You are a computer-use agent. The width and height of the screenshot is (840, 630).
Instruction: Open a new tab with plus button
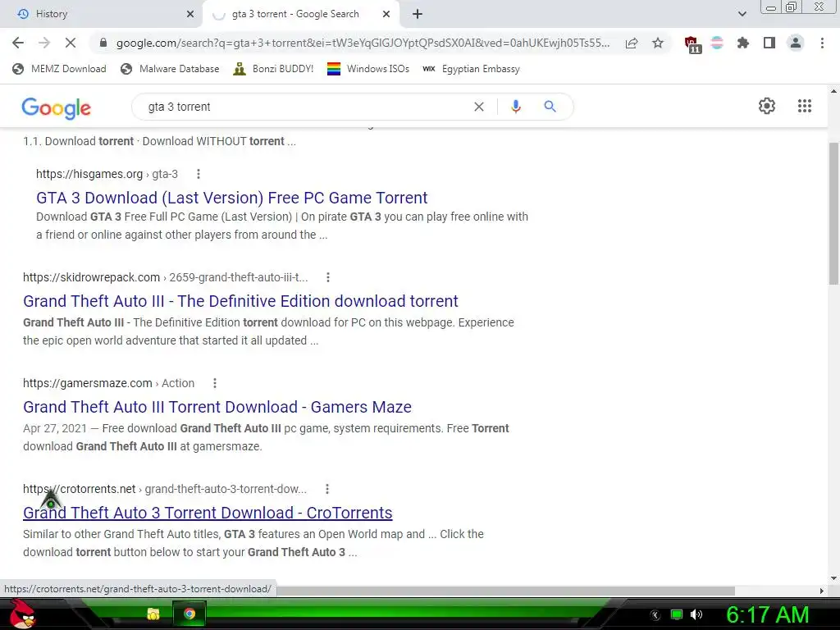418,14
